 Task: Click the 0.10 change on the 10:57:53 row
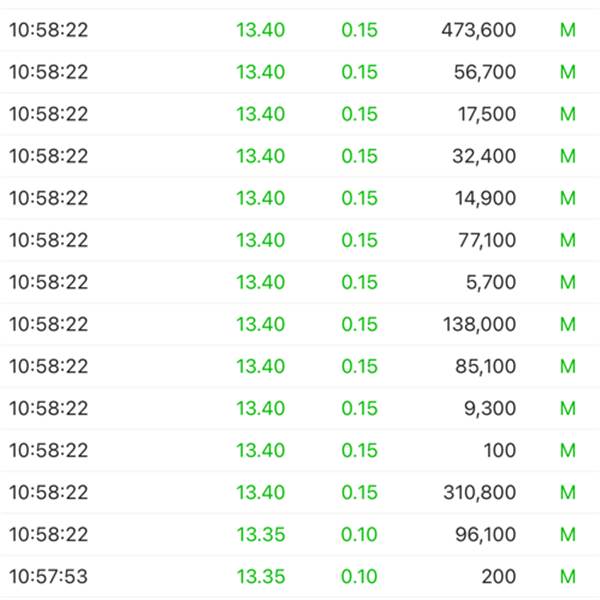(359, 577)
